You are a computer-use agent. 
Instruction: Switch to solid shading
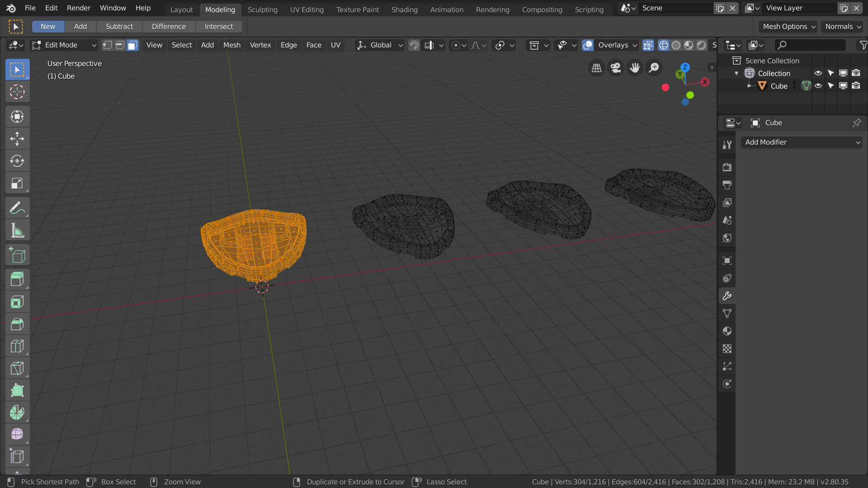[676, 45]
